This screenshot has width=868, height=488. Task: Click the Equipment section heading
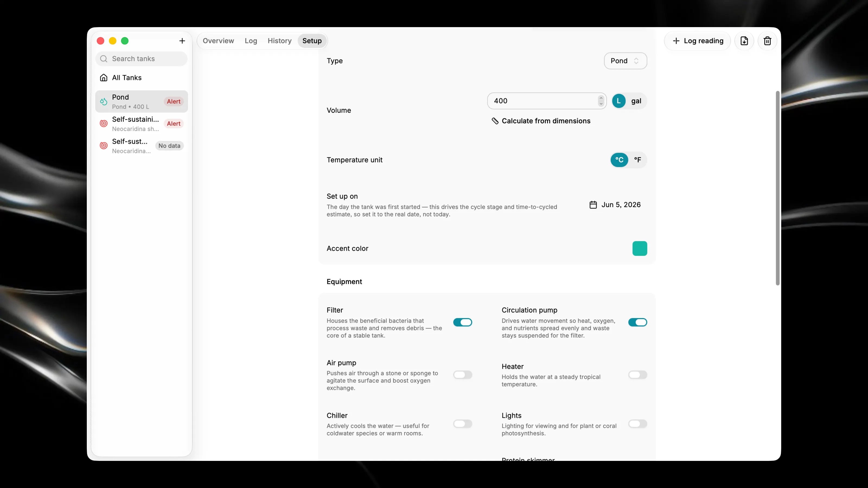[x=344, y=282]
